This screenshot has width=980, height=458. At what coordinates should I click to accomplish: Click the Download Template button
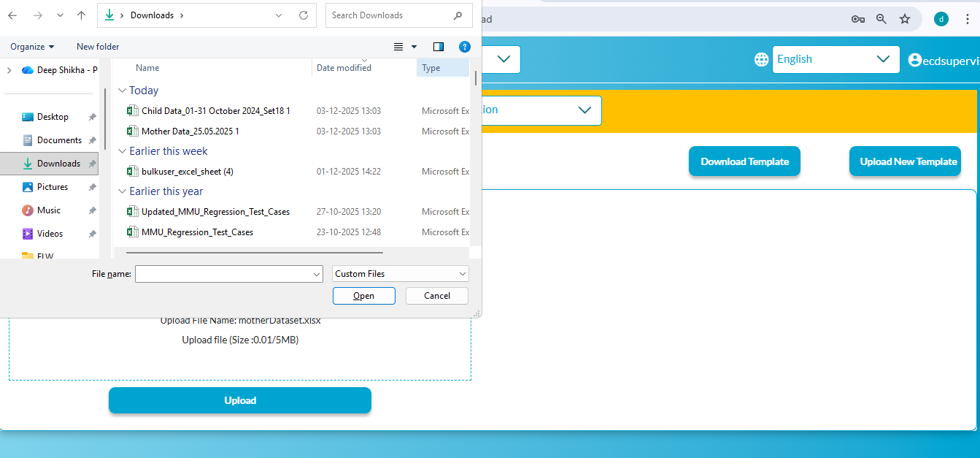(x=744, y=161)
